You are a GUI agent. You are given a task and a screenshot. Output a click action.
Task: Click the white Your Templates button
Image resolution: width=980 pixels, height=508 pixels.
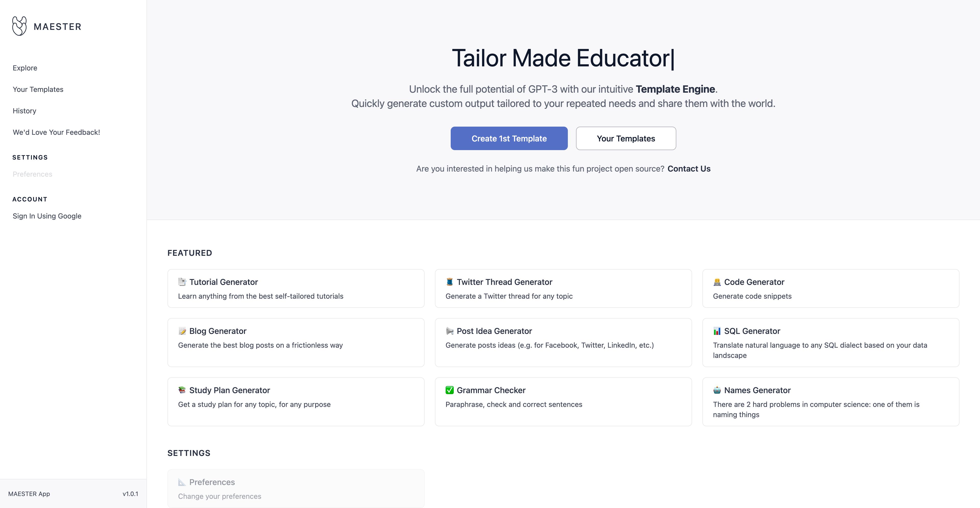tap(626, 139)
